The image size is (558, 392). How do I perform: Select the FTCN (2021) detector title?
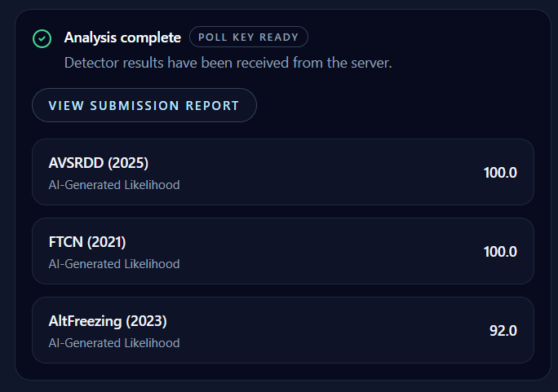pos(87,240)
